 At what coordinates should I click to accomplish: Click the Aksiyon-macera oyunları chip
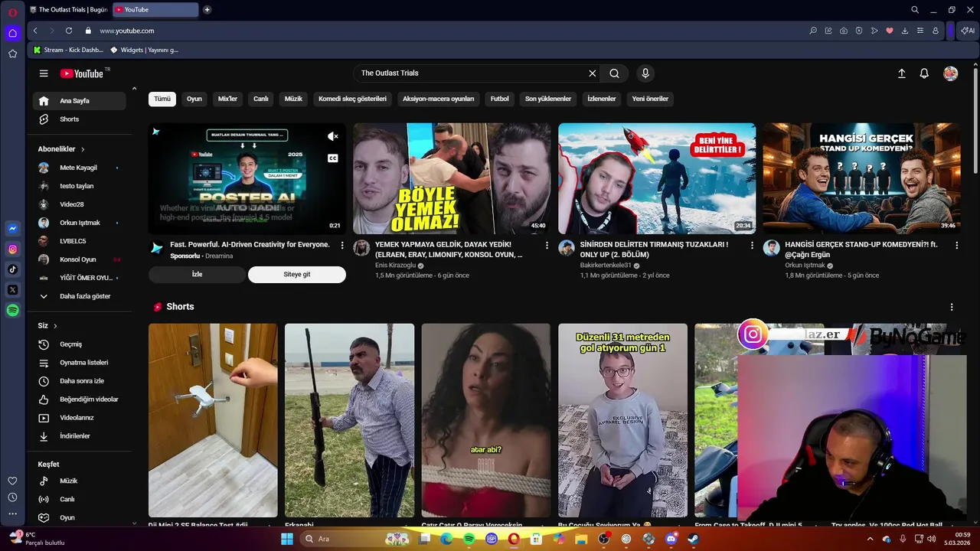439,99
